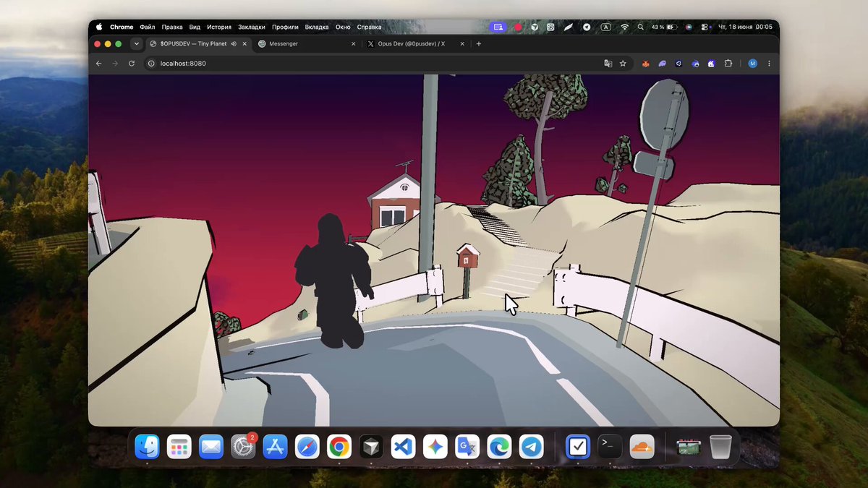Open Google Translate from the Dock
Image resolution: width=868 pixels, height=488 pixels.
pos(467,447)
